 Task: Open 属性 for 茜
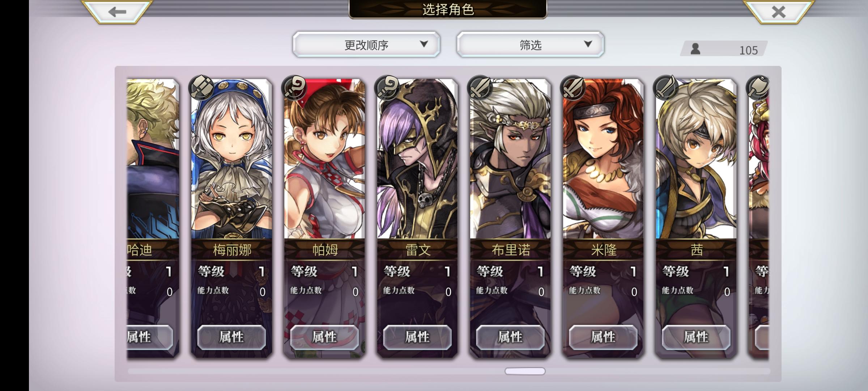(696, 337)
